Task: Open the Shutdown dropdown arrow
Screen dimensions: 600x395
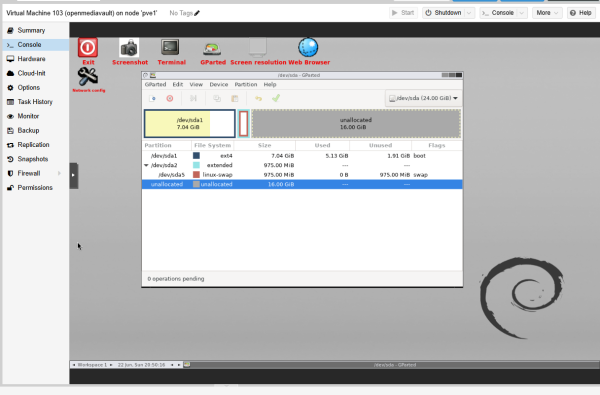Action: coord(469,13)
